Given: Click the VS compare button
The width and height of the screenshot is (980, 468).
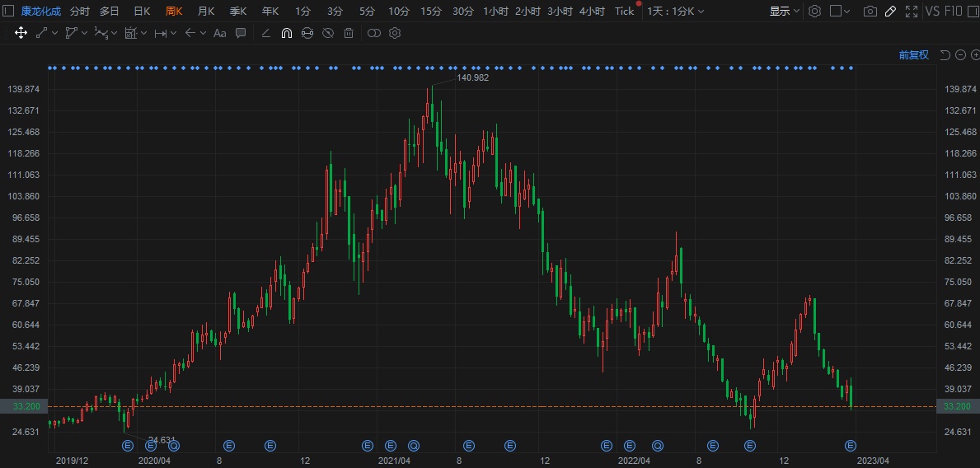Looking at the screenshot, I should coord(932,12).
